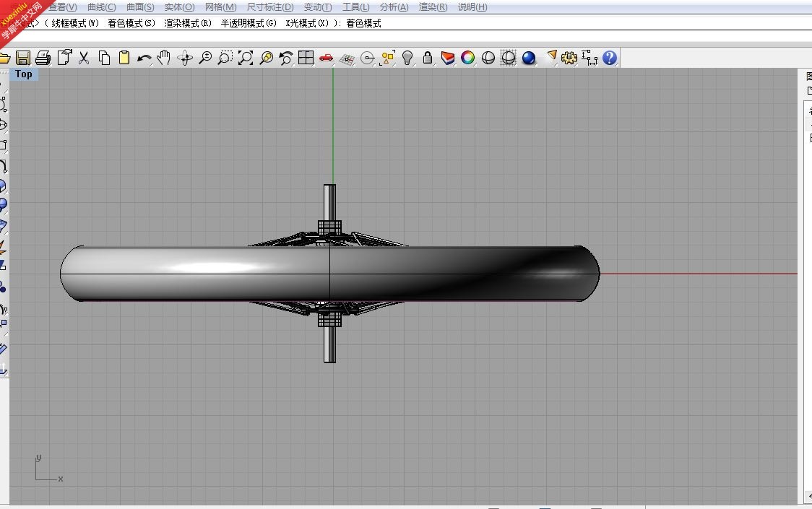Click the Paste clipboard icon
This screenshot has height=509, width=812.
pos(124,58)
